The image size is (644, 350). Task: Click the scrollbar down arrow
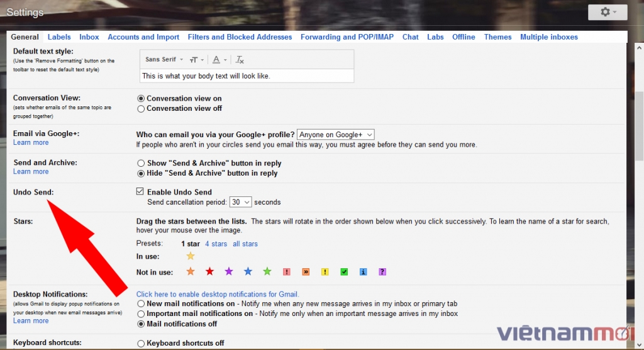[x=640, y=345]
